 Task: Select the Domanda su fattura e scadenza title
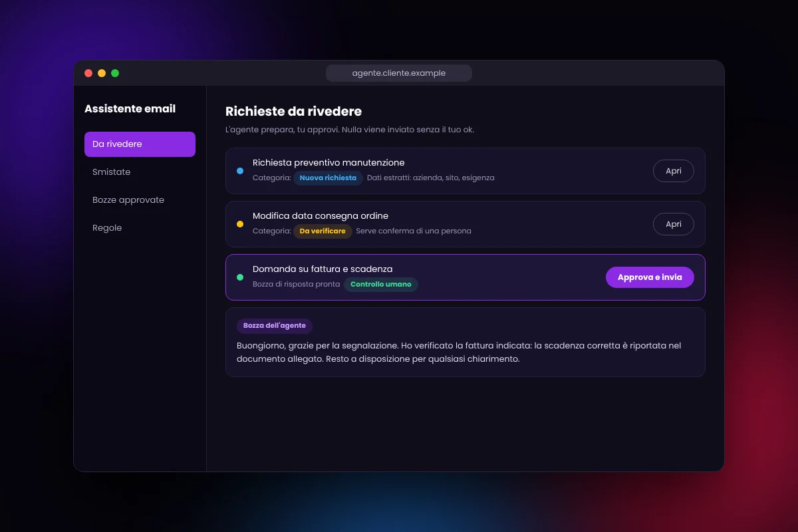(x=323, y=269)
